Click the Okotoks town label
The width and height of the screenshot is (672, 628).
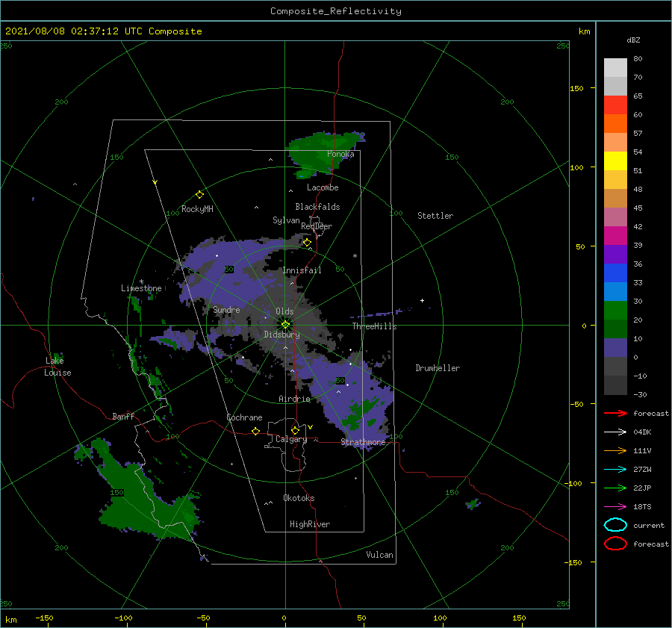[x=299, y=498]
